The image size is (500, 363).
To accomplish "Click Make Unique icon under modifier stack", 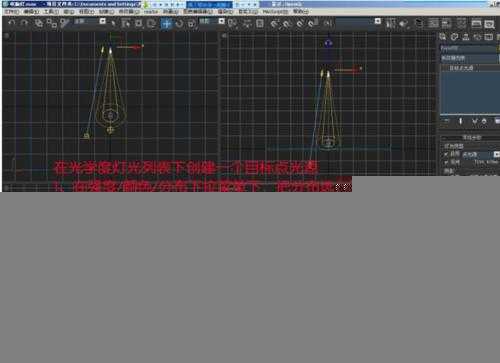I will pos(475,121).
